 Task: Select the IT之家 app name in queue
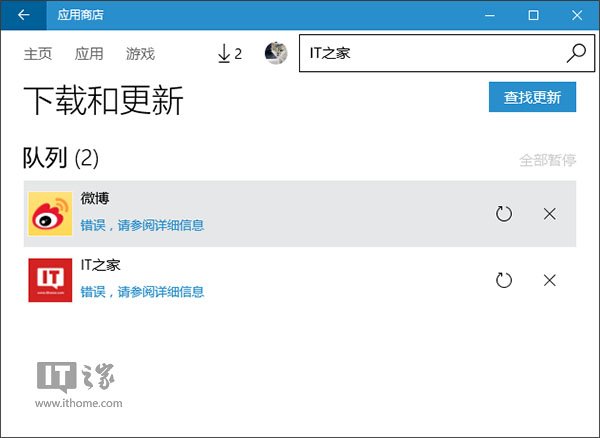[100, 265]
